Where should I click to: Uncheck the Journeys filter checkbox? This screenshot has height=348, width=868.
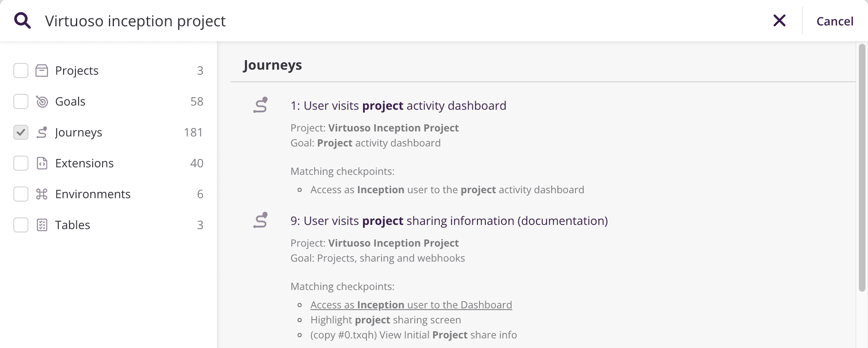coord(21,132)
